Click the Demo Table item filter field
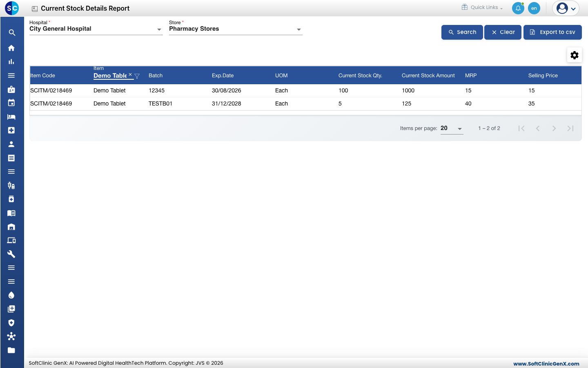Screen dimensions: 588x368 tap(110, 76)
